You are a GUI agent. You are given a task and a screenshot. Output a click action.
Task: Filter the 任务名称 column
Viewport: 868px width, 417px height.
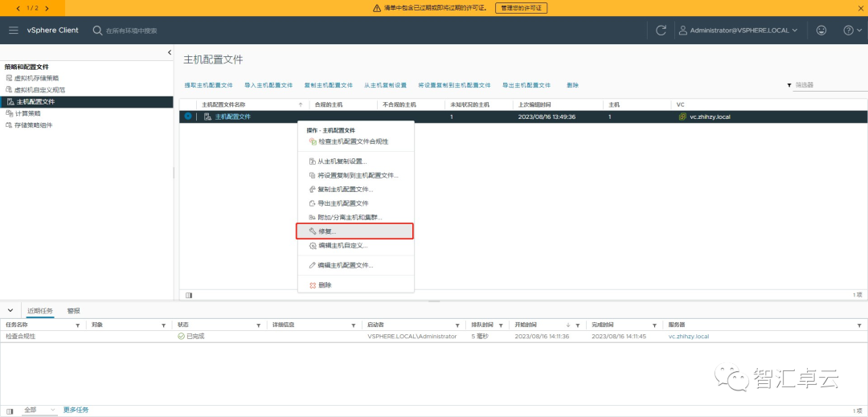(x=77, y=325)
